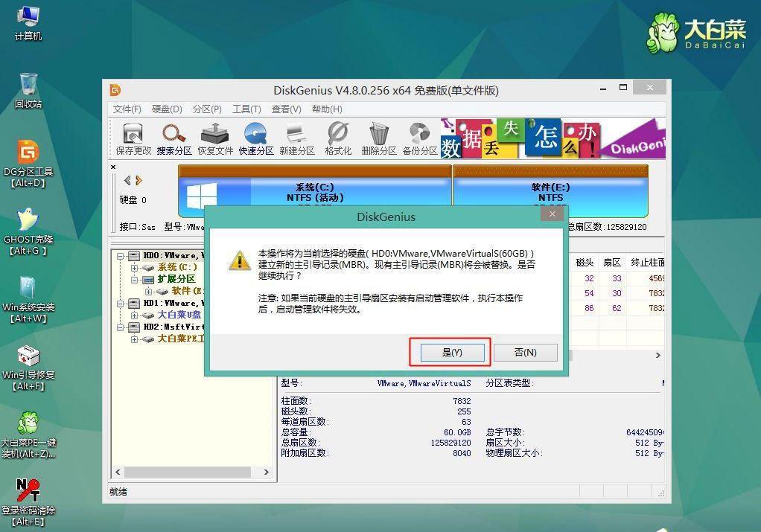Open the 查看(V) menu
Screen dimensions: 761x532
(287, 109)
